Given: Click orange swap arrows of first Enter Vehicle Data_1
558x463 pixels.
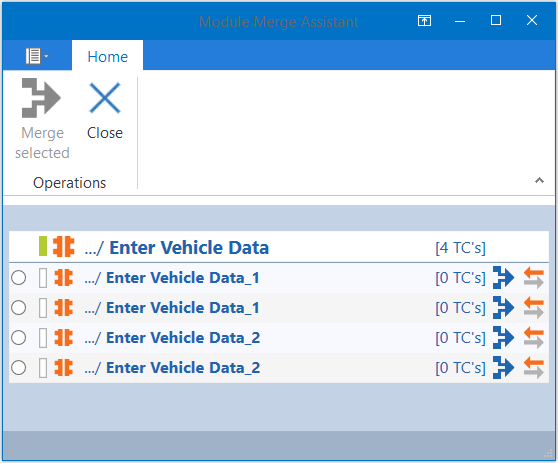Looking at the screenshot, I should [x=533, y=278].
